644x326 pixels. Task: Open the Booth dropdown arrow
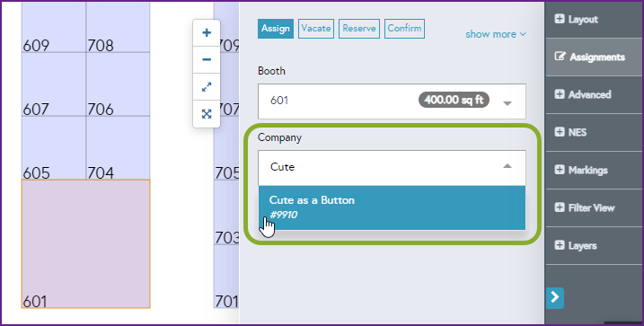pyautogui.click(x=507, y=103)
